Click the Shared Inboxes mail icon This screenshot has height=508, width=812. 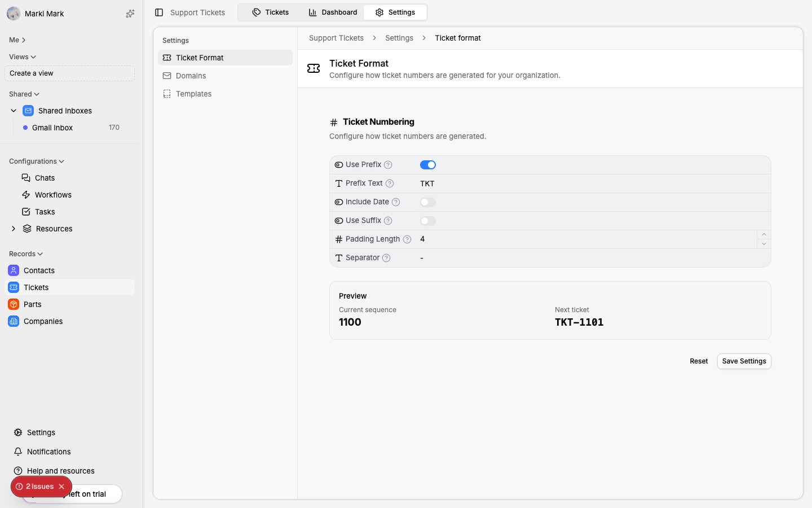28,111
